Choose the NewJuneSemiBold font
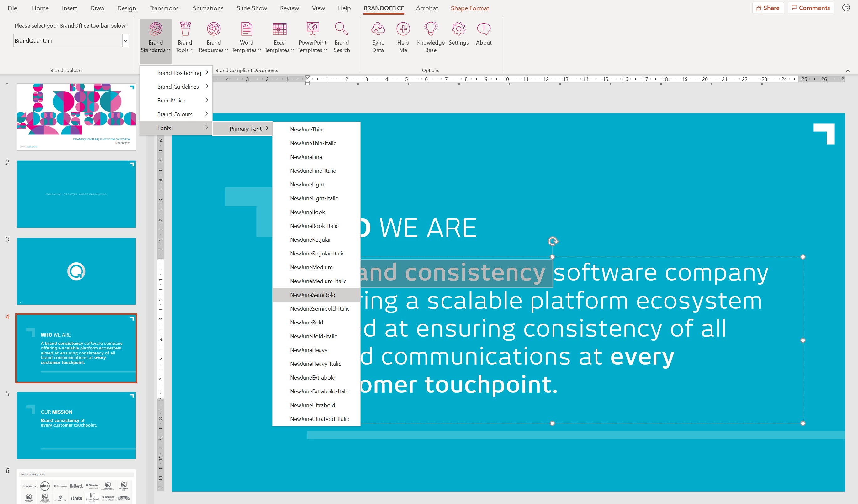This screenshot has height=504, width=858. point(313,295)
